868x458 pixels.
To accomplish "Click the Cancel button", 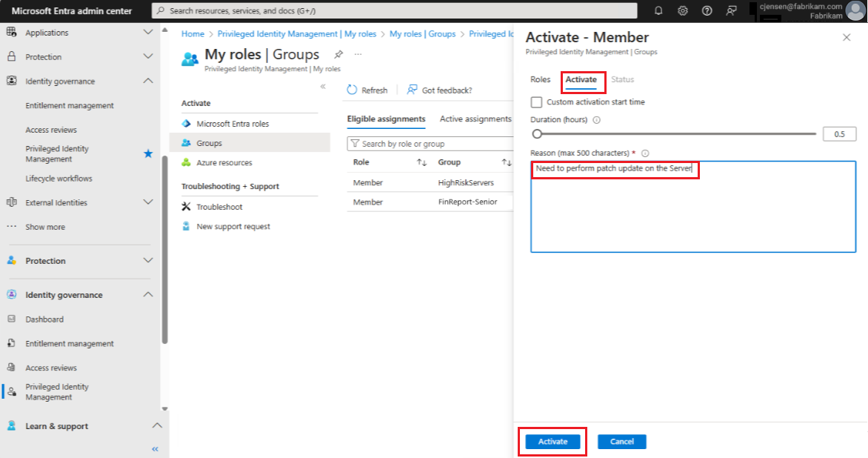I will 621,442.
